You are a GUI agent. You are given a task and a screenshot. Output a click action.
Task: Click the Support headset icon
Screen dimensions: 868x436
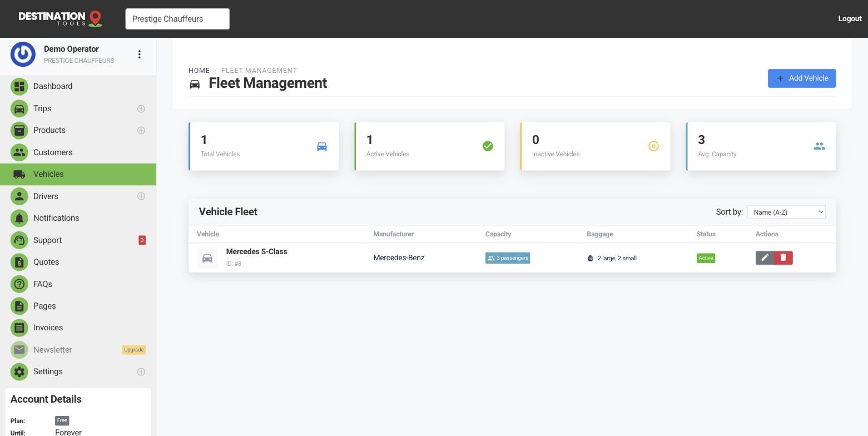pos(19,240)
